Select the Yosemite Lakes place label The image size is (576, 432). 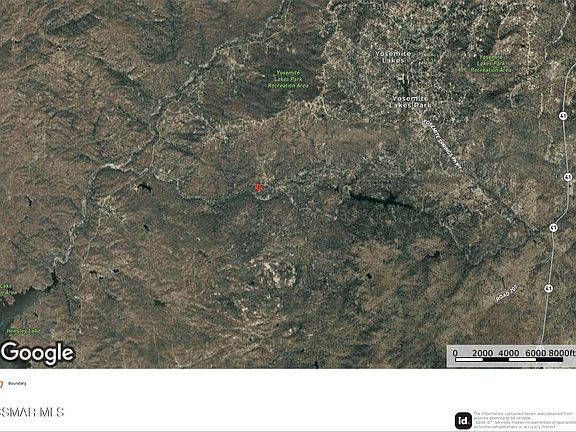click(x=393, y=57)
